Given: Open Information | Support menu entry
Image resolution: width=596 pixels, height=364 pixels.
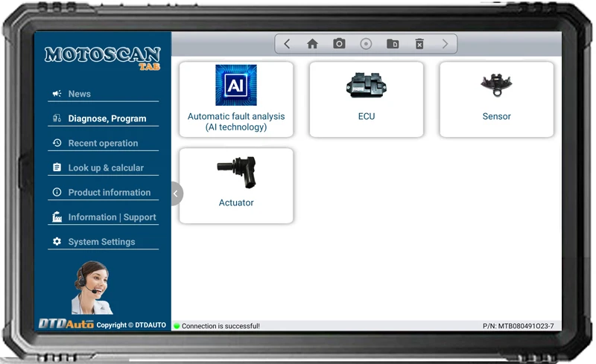Looking at the screenshot, I should coord(103,217).
